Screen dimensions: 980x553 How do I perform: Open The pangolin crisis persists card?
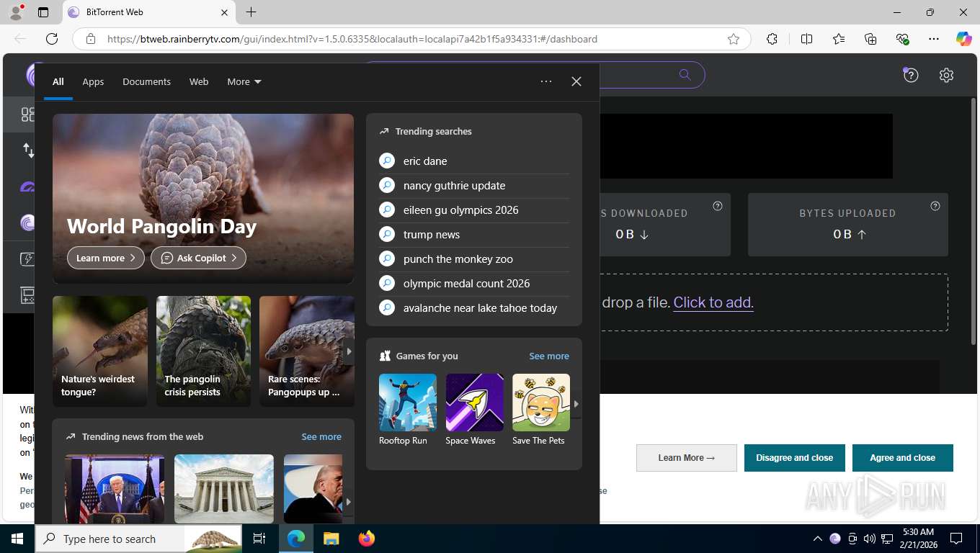pyautogui.click(x=203, y=351)
